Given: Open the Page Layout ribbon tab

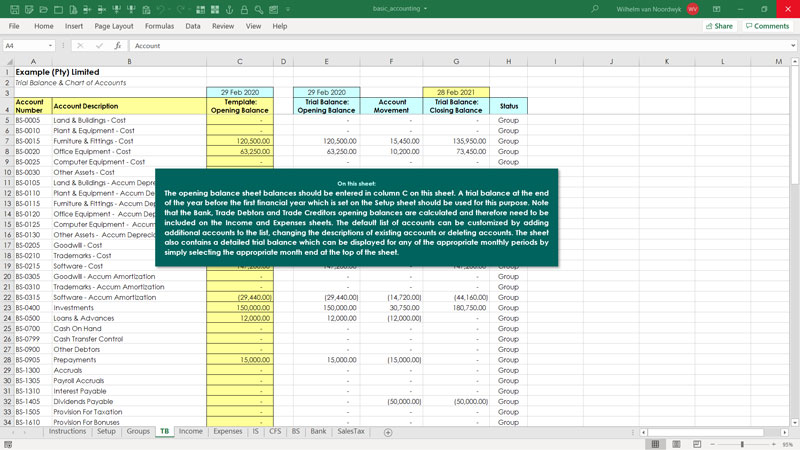Looking at the screenshot, I should [113, 26].
